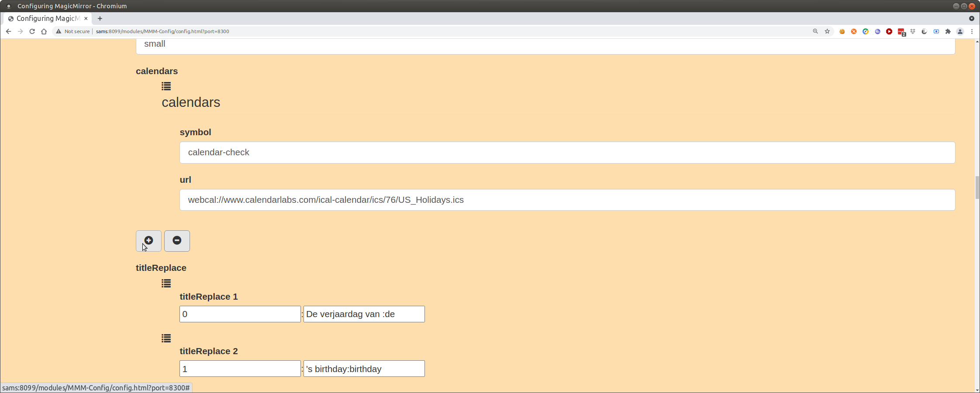Open a new browser tab
The height and width of the screenshot is (393, 980).
pyautogui.click(x=100, y=18)
